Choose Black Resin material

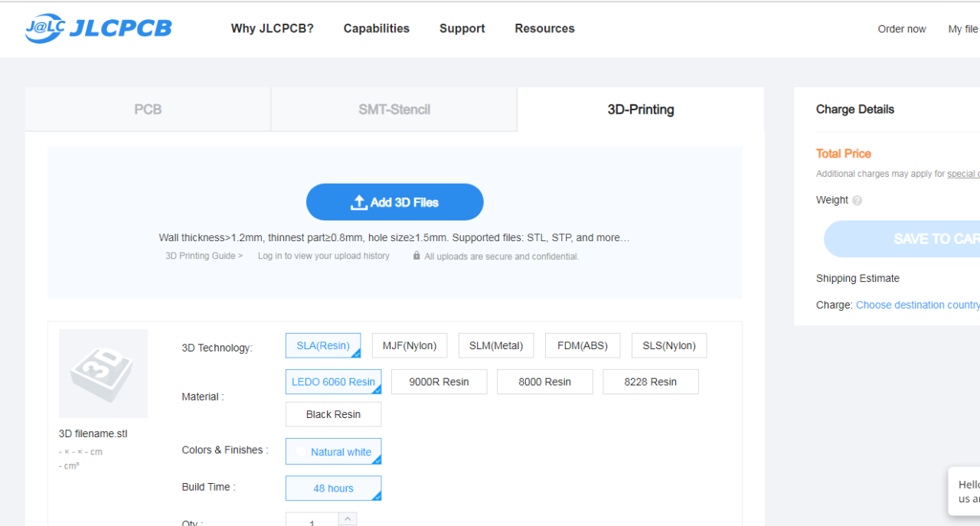point(333,414)
